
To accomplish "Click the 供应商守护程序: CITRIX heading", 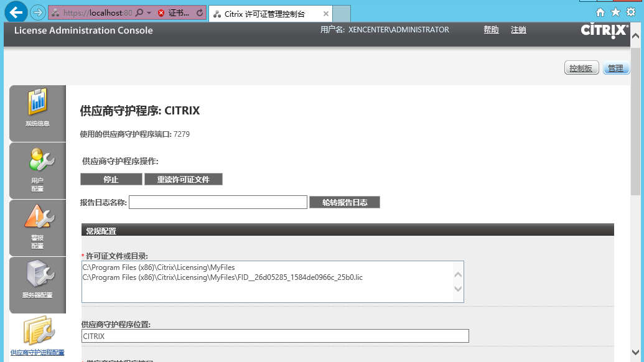I will tap(139, 111).
